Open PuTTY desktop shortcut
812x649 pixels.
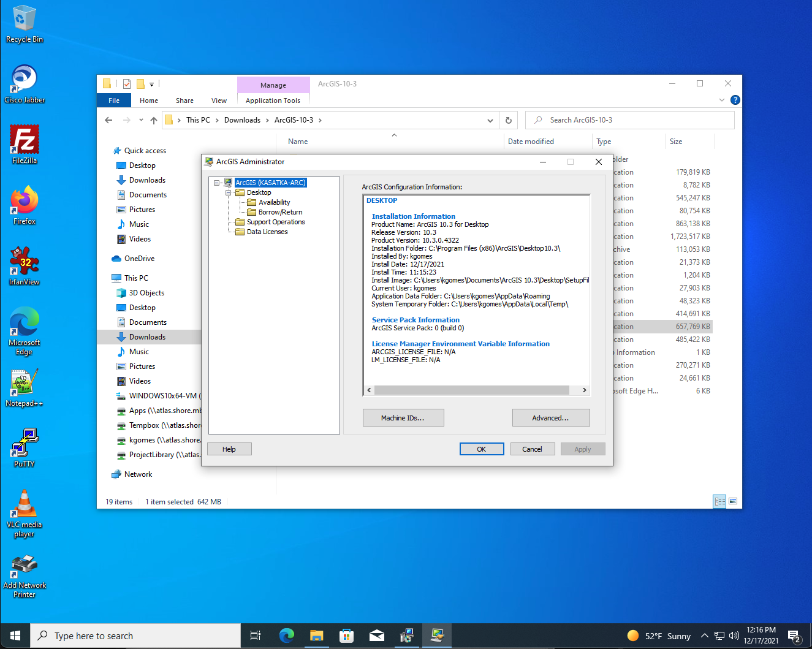[25, 448]
